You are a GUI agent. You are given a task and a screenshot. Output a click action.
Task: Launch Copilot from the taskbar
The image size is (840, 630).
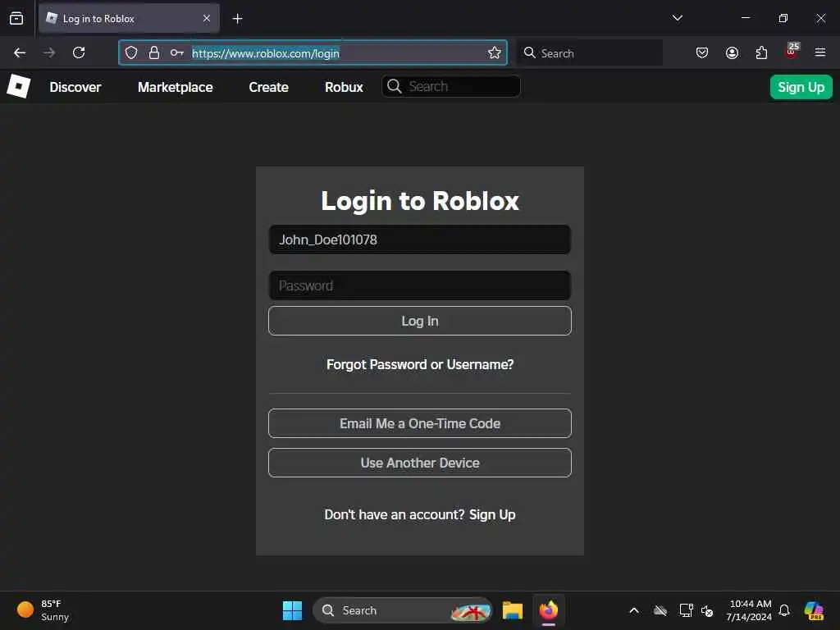coord(814,610)
